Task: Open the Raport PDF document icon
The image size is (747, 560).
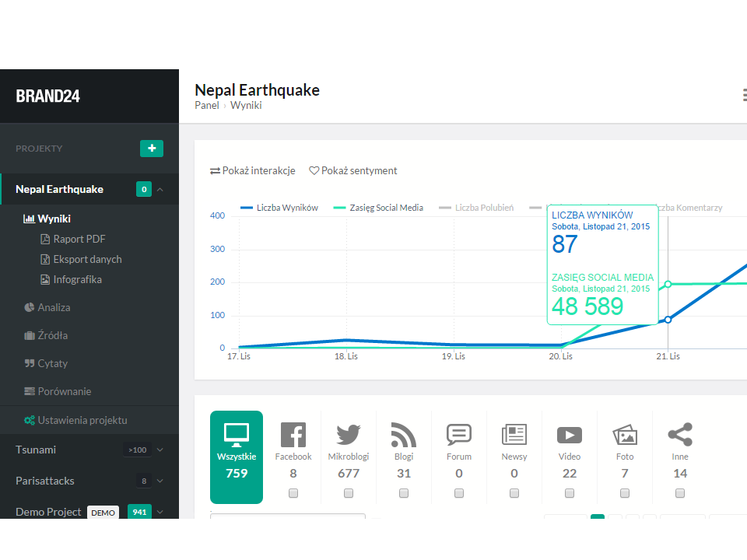Action: (x=45, y=239)
